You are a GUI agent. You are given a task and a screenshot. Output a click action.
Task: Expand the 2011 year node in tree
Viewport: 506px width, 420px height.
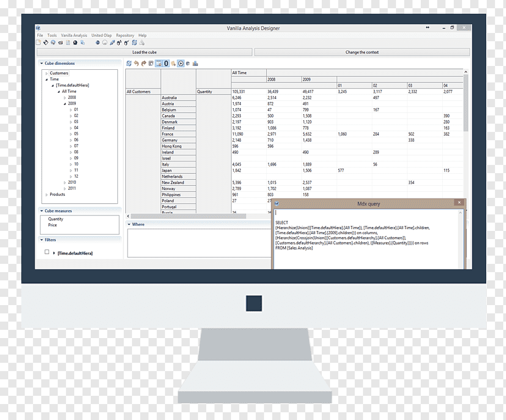tap(64, 189)
